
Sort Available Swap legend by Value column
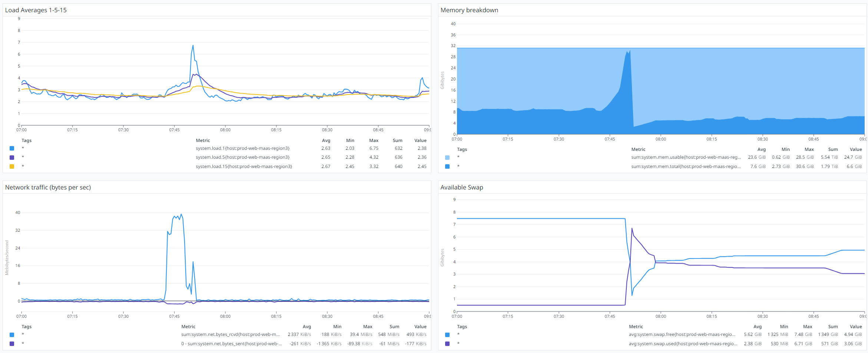[856, 327]
